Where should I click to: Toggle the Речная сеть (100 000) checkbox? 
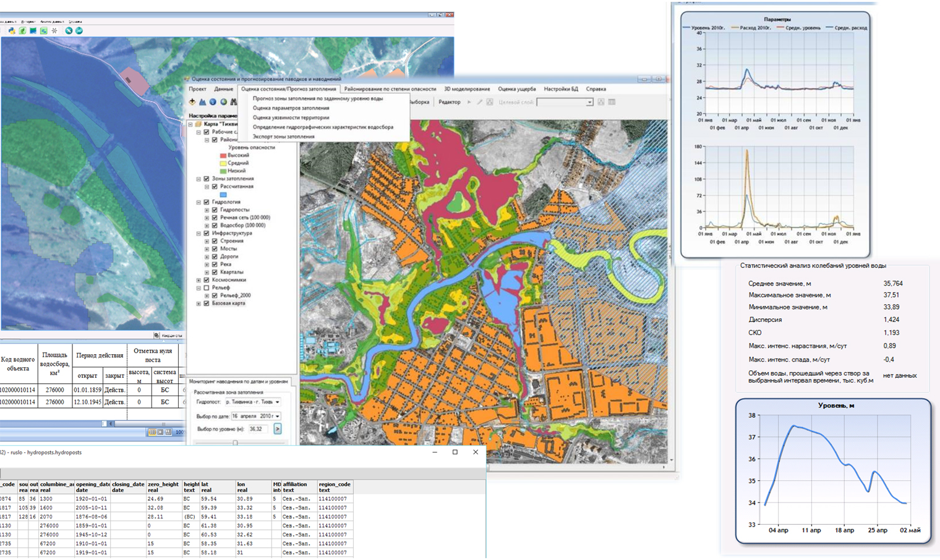tap(215, 218)
